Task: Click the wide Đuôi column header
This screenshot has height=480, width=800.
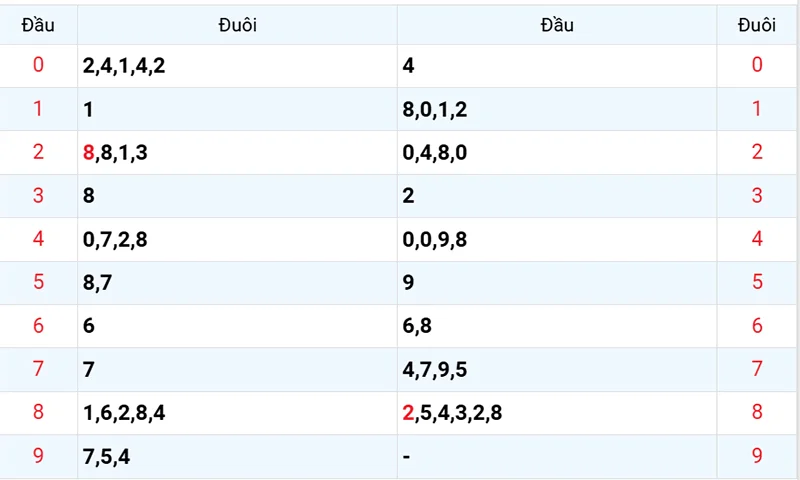Action: pos(237,25)
